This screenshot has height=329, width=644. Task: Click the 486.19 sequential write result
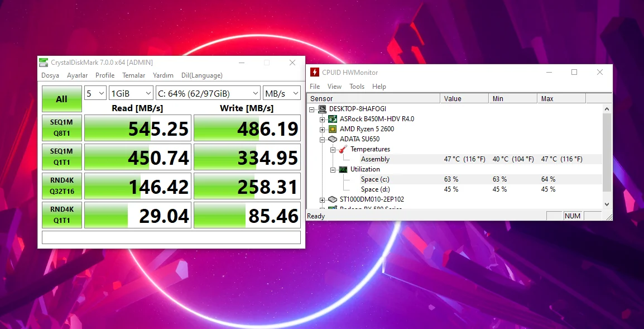point(247,128)
